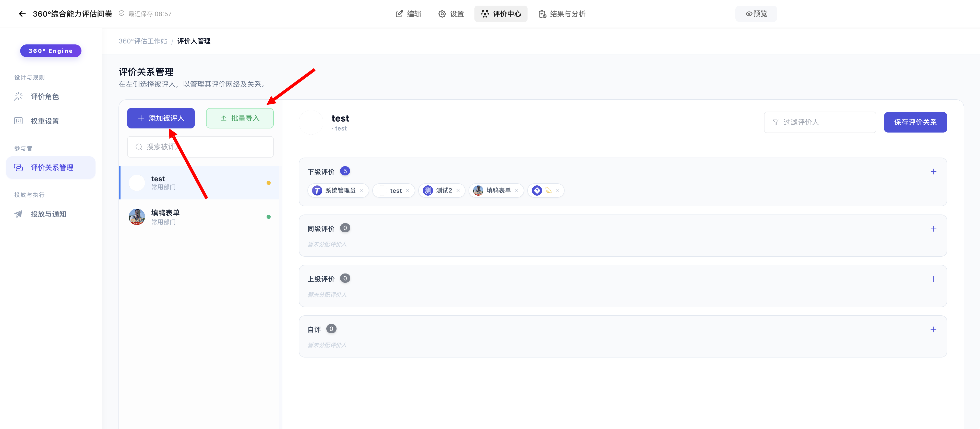Add evaluator to 自评 with plus icon
The image size is (980, 429).
pyautogui.click(x=933, y=330)
